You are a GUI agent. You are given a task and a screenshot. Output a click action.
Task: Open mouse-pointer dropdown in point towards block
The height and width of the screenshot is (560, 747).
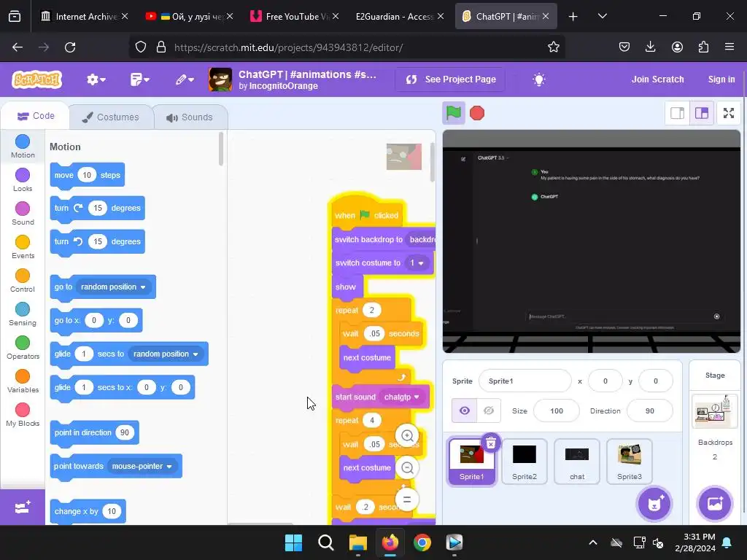tap(142, 466)
